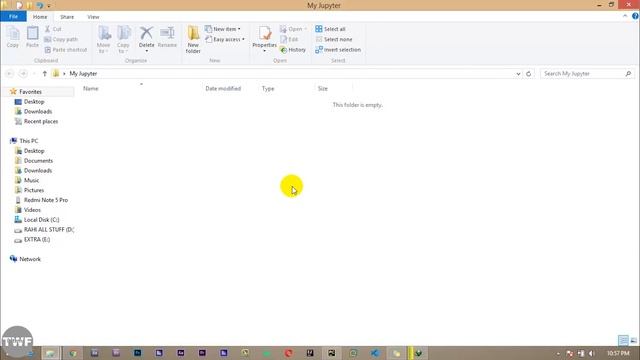
Task: Open Recent places in the sidebar
Action: click(x=41, y=121)
